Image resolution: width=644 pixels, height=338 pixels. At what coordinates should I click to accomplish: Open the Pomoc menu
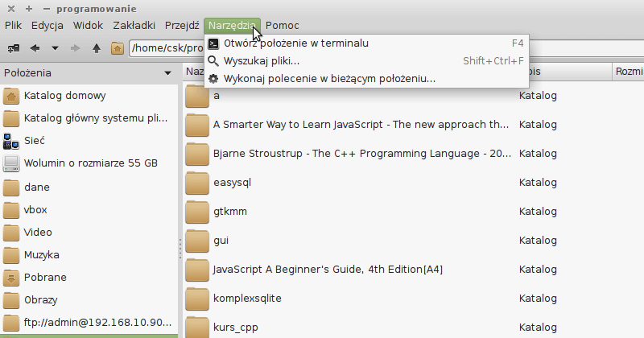pyautogui.click(x=283, y=26)
